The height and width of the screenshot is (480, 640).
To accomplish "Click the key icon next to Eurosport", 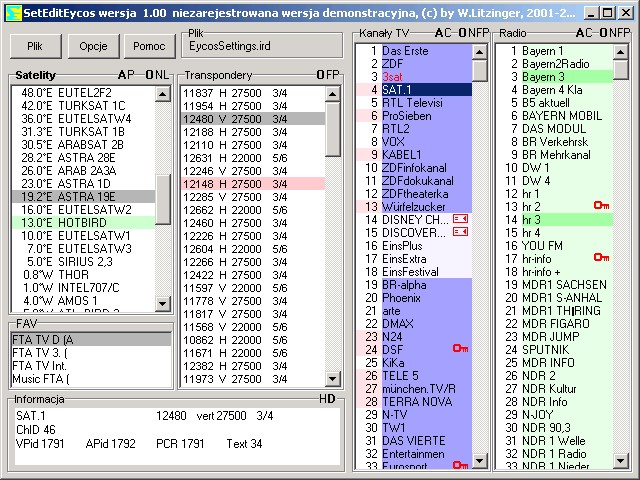I will [x=460, y=465].
